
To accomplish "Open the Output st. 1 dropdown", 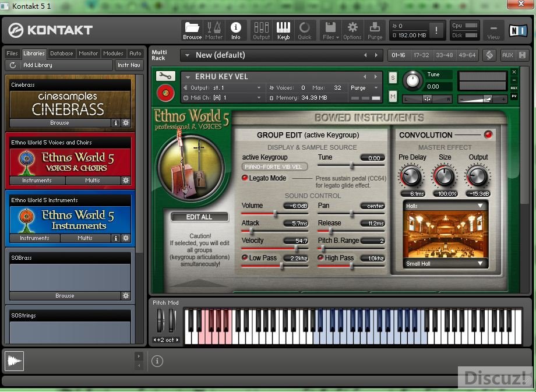I will pos(259,88).
